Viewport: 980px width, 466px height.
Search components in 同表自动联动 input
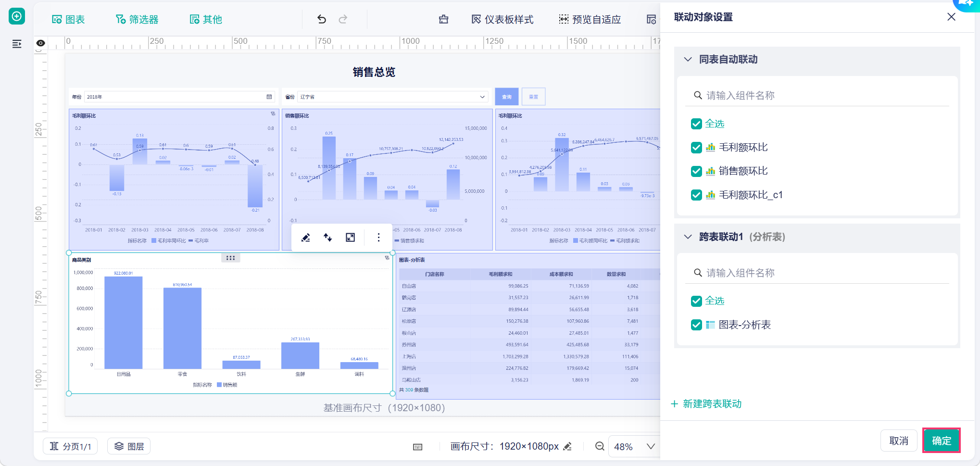(x=817, y=95)
